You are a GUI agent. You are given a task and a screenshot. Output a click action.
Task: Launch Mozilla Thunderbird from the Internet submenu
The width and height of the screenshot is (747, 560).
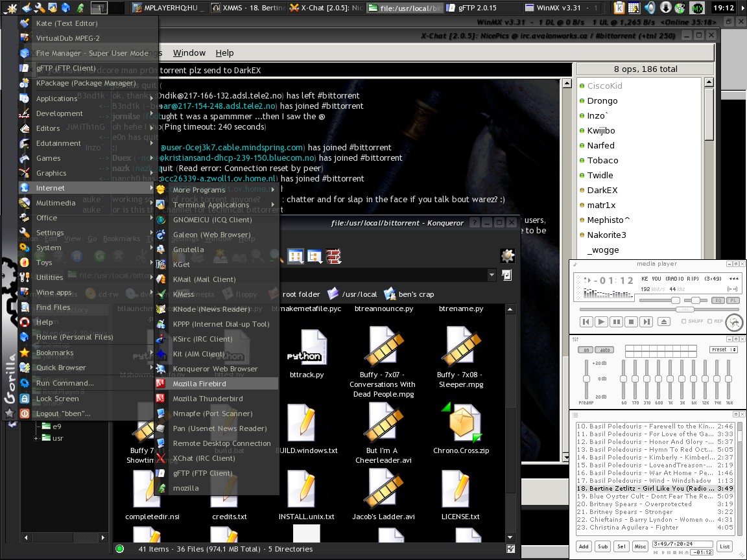coord(217,399)
